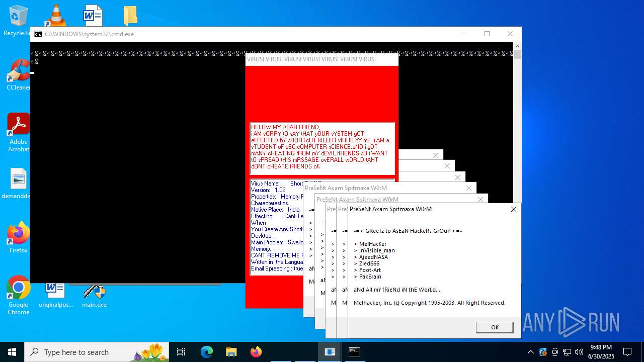Open Task View from the taskbar
The width and height of the screenshot is (644, 362).
pyautogui.click(x=181, y=352)
